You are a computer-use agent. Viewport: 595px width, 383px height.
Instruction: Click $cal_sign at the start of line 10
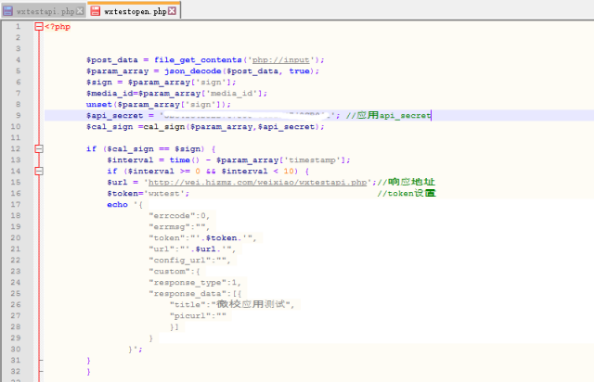point(109,127)
